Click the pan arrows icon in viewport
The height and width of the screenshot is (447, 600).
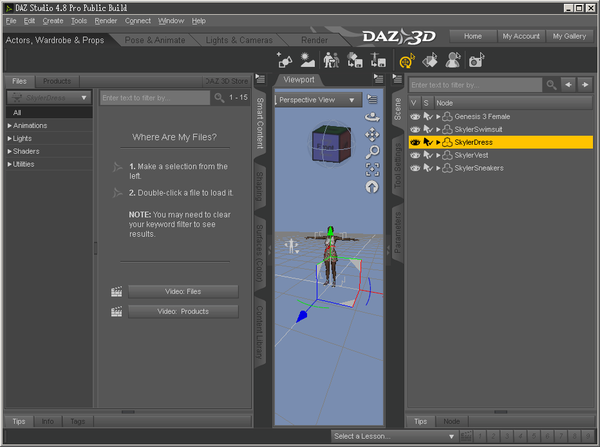[x=372, y=135]
